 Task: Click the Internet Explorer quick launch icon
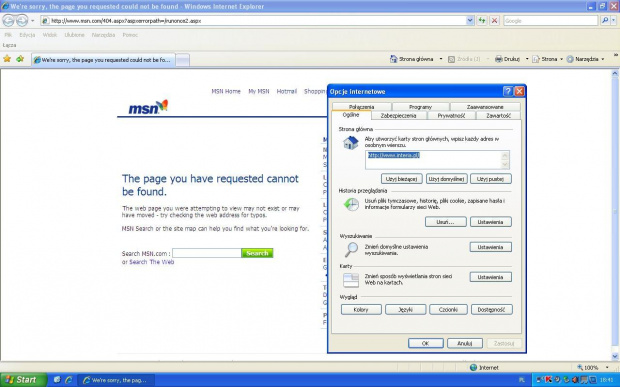pos(68,380)
